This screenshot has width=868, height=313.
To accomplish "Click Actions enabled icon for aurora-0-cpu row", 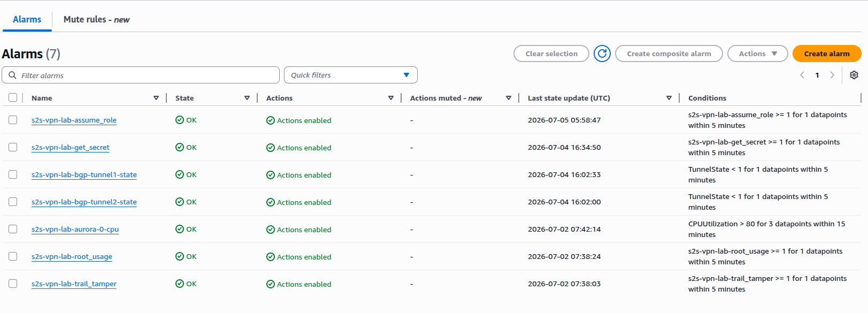I will tap(271, 230).
